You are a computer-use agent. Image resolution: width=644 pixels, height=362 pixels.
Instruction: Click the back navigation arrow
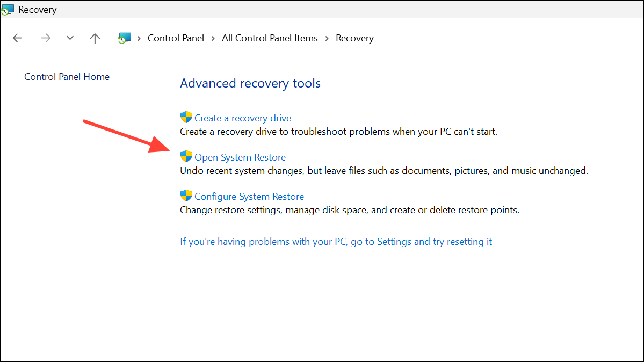[17, 38]
